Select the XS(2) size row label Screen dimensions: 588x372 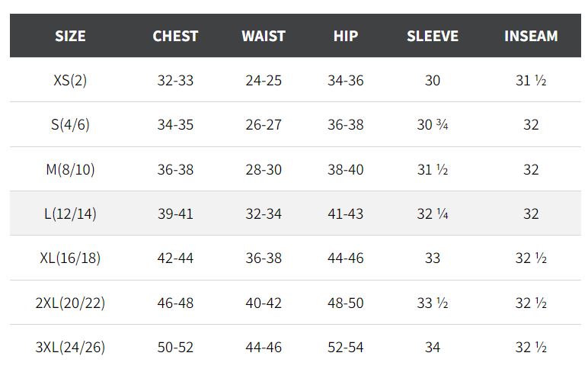click(x=70, y=80)
